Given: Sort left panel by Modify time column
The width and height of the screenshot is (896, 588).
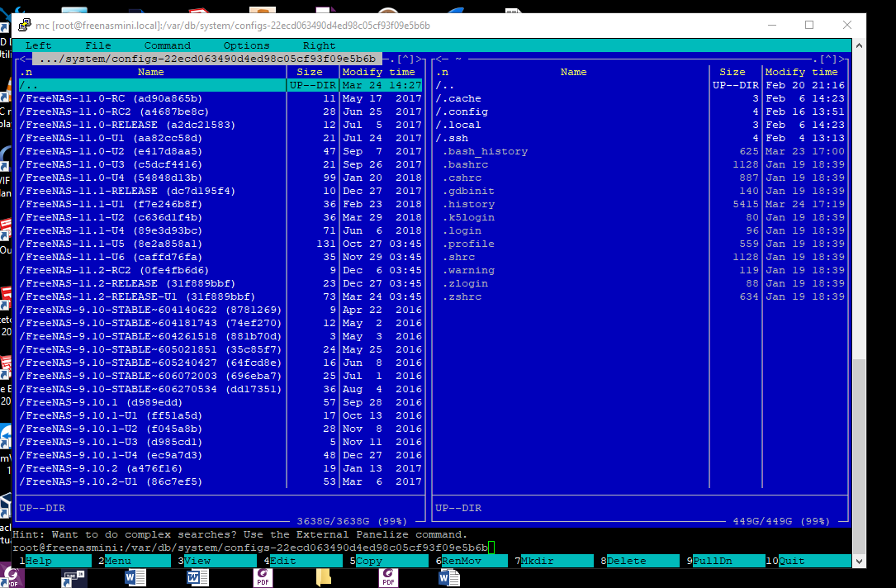Looking at the screenshot, I should (379, 72).
